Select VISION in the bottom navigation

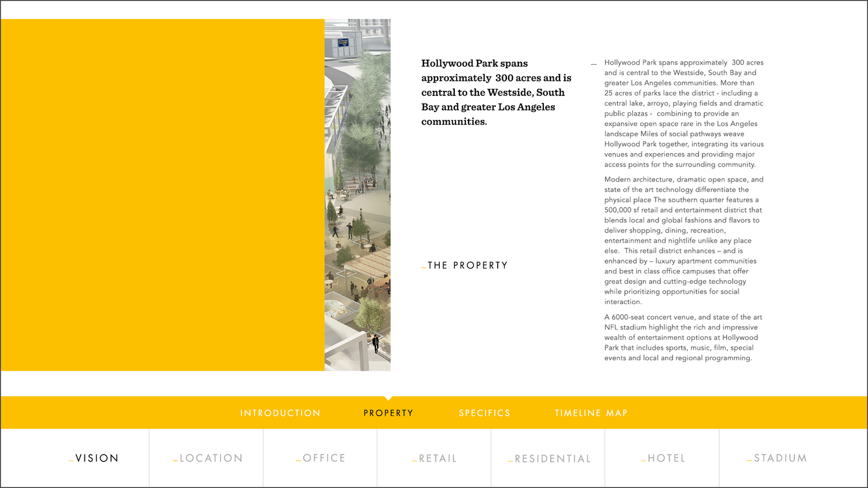96,458
